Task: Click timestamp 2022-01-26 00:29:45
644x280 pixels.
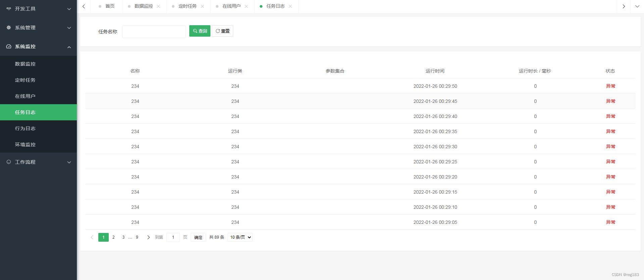Action: (435, 101)
